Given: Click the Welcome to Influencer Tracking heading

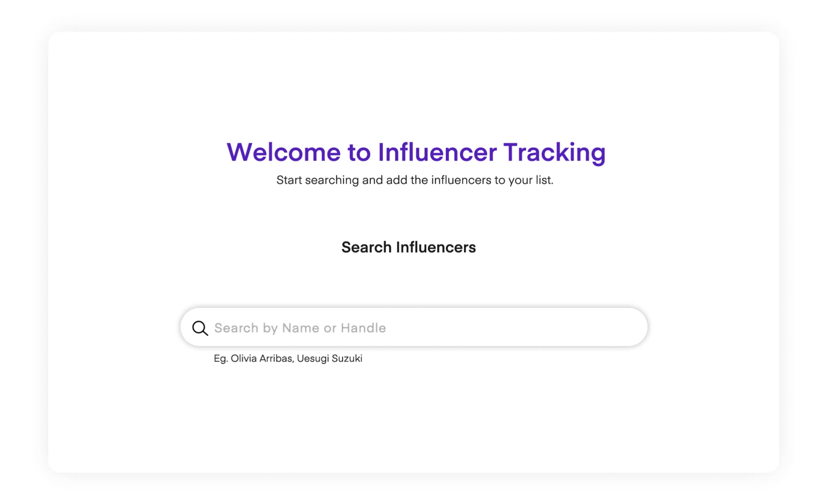Looking at the screenshot, I should tap(416, 152).
